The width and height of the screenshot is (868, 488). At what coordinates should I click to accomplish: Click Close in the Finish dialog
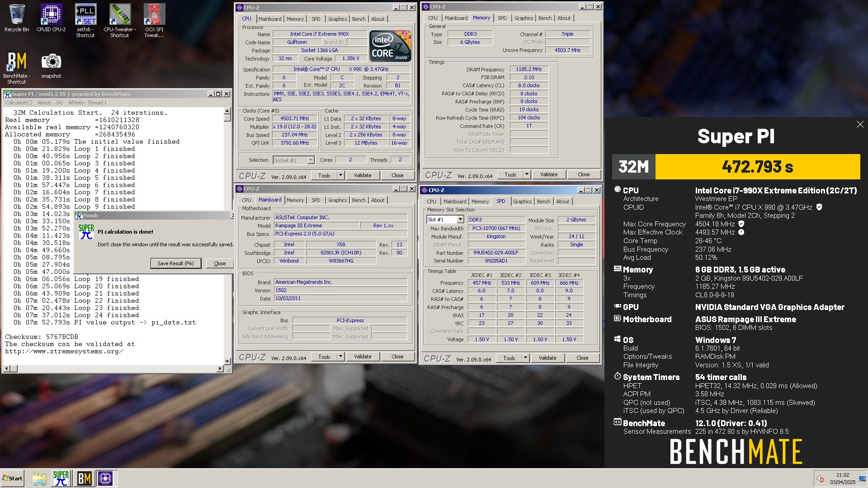pyautogui.click(x=220, y=263)
